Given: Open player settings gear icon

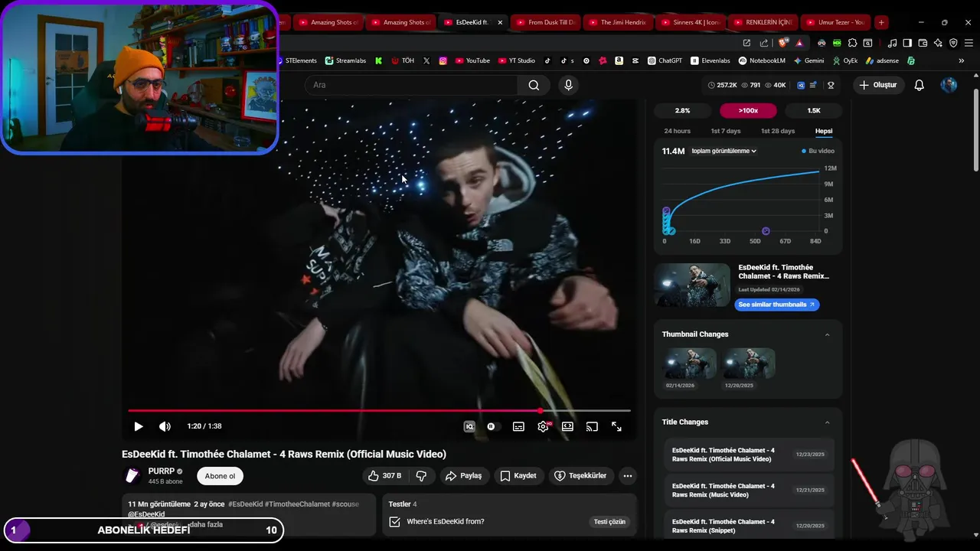Looking at the screenshot, I should coord(544,426).
